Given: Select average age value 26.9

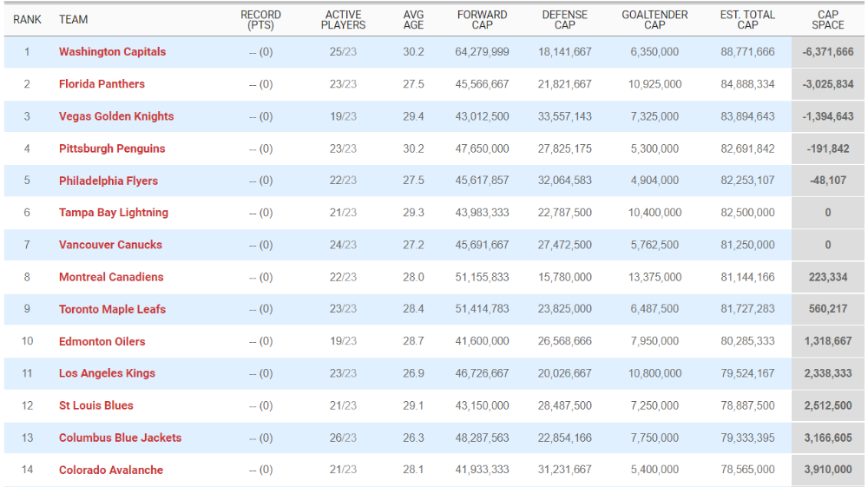Looking at the screenshot, I should pos(413,373).
